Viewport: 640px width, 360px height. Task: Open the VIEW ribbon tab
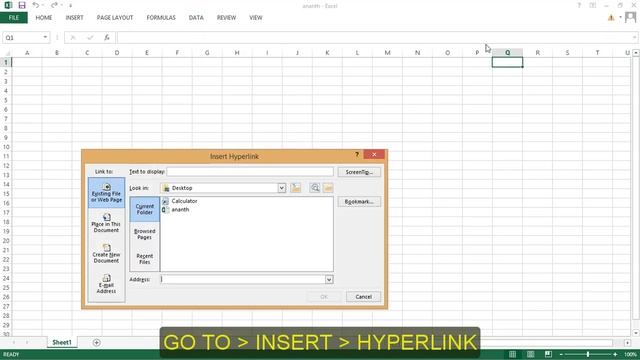click(x=256, y=18)
